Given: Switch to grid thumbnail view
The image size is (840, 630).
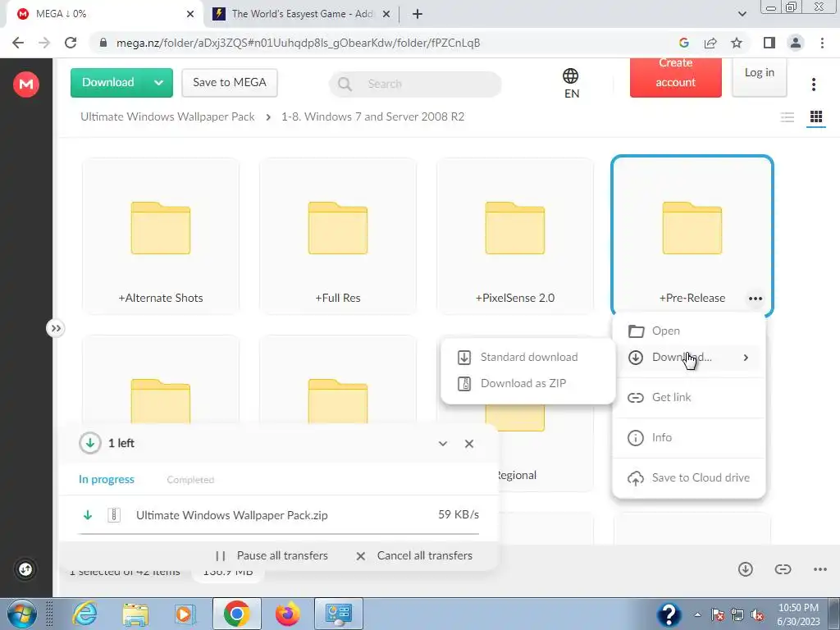Looking at the screenshot, I should [x=816, y=116].
